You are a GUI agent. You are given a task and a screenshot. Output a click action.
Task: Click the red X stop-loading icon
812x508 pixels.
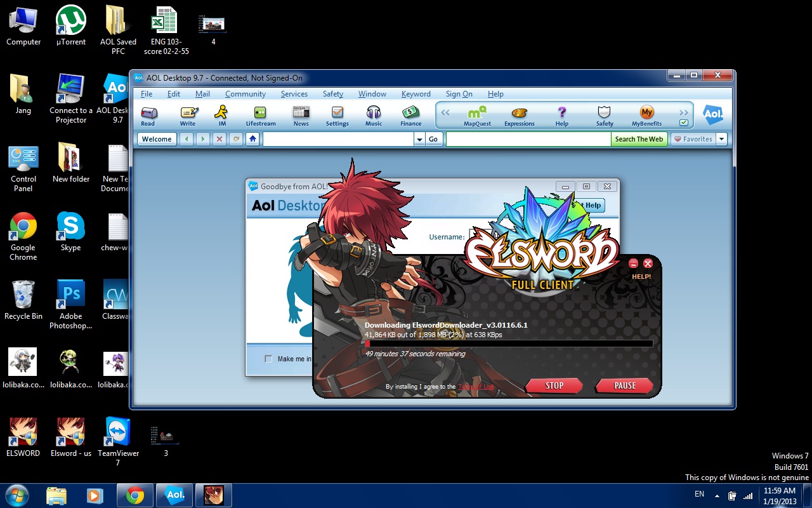click(x=219, y=139)
